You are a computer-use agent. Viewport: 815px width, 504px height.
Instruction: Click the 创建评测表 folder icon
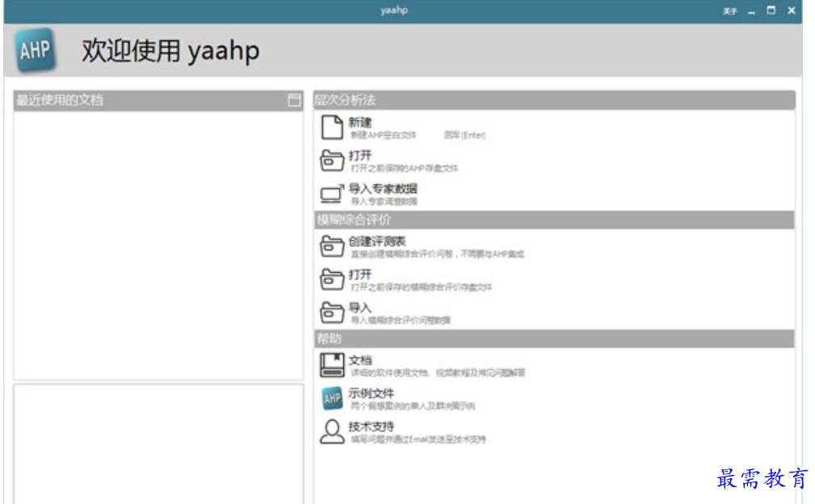(332, 246)
